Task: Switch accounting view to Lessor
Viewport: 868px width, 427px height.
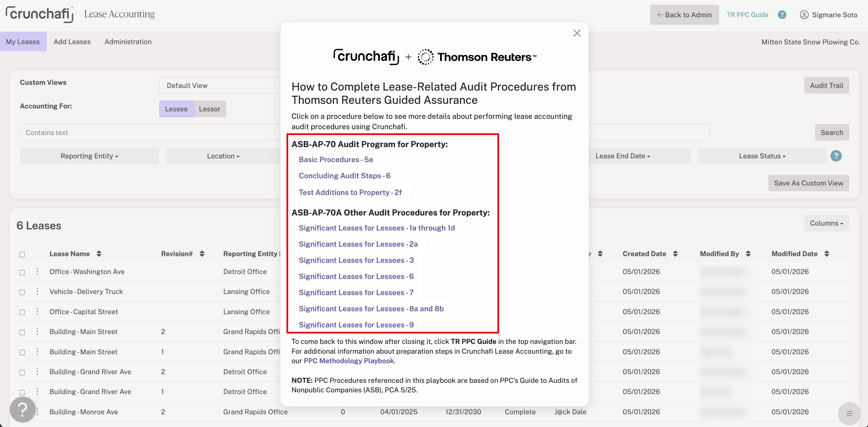Action: (x=210, y=108)
